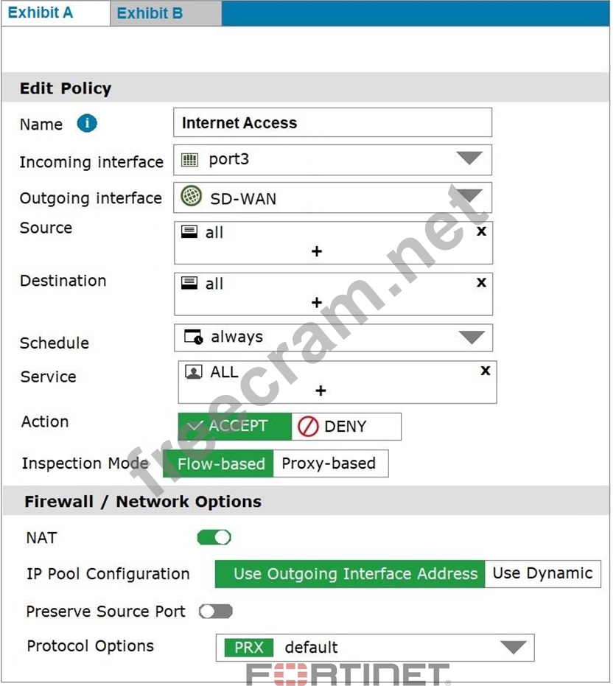Toggle the NAT switch off
The image size is (616, 686).
point(214,537)
